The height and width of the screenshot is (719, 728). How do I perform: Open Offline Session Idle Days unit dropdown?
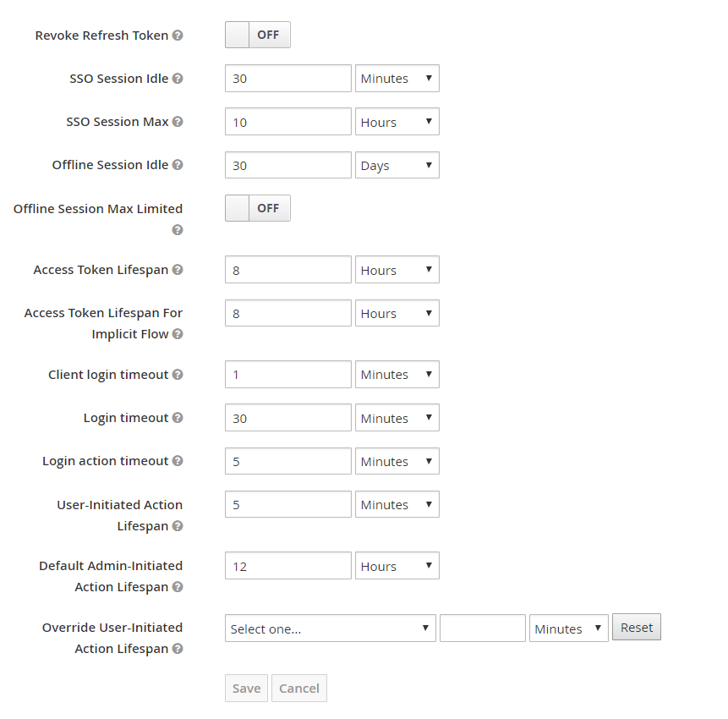point(397,165)
